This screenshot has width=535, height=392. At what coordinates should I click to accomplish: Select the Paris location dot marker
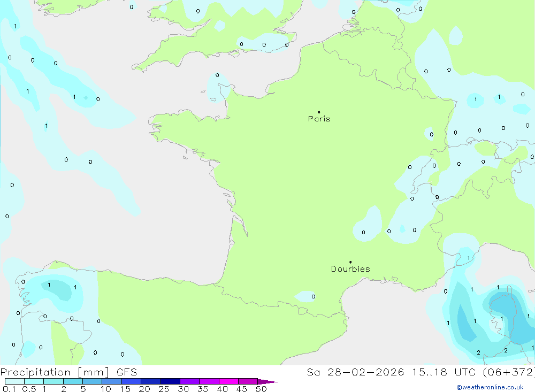[x=319, y=112]
